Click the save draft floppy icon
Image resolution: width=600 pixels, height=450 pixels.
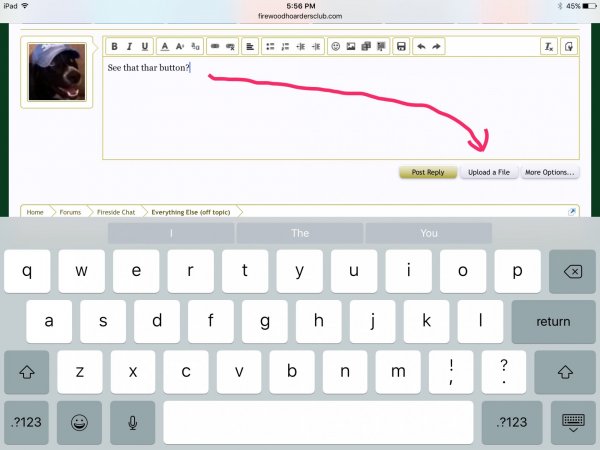click(x=401, y=46)
